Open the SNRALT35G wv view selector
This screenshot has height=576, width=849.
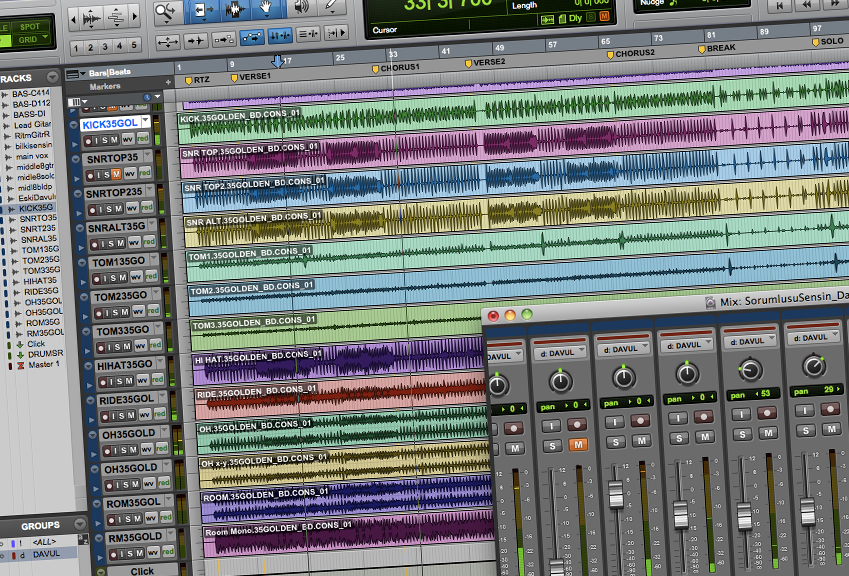pos(134,241)
